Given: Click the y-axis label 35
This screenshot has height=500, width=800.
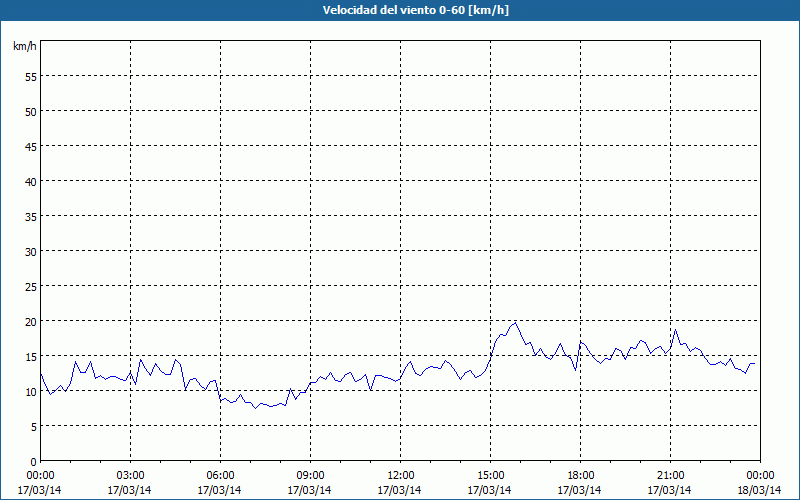Looking at the screenshot, I should tap(31, 216).
